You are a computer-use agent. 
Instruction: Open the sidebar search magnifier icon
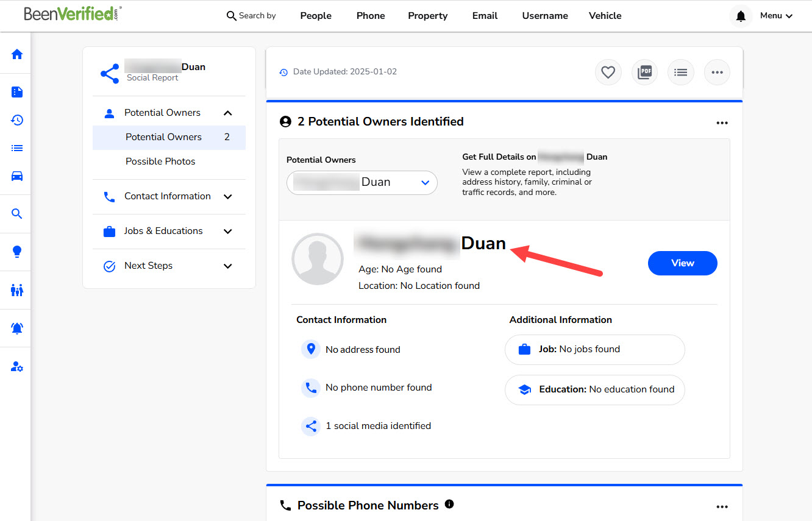tap(15, 213)
